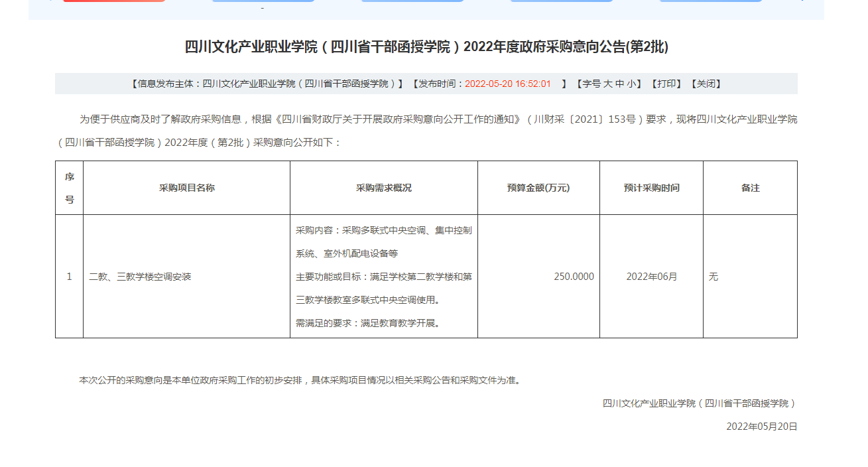Click the 打印 print link

[x=666, y=84]
